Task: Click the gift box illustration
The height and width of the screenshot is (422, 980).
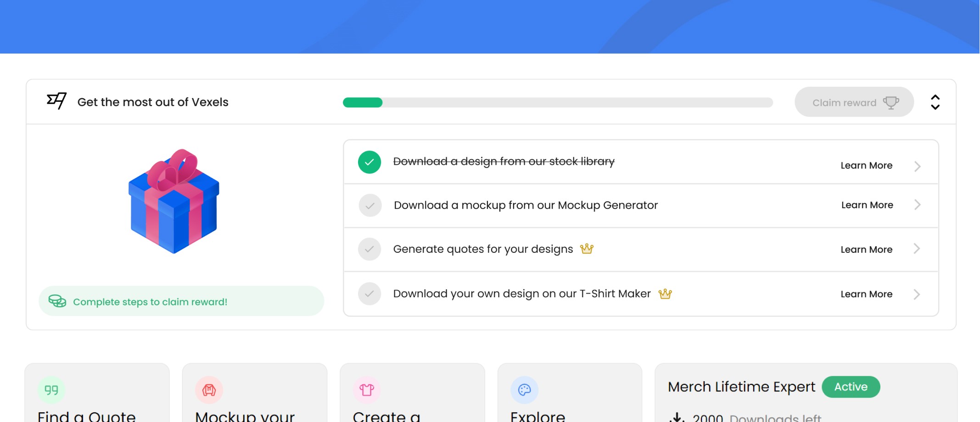Action: tap(174, 201)
